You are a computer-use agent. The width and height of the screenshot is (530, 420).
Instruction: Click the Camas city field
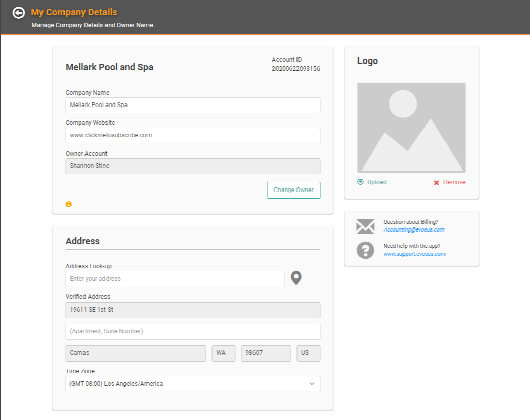136,353
